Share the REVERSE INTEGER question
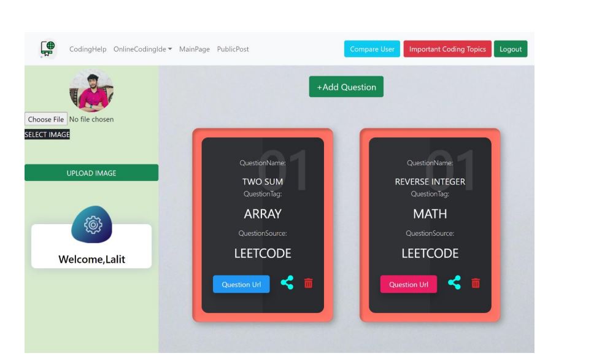The height and width of the screenshot is (364, 610). click(454, 283)
